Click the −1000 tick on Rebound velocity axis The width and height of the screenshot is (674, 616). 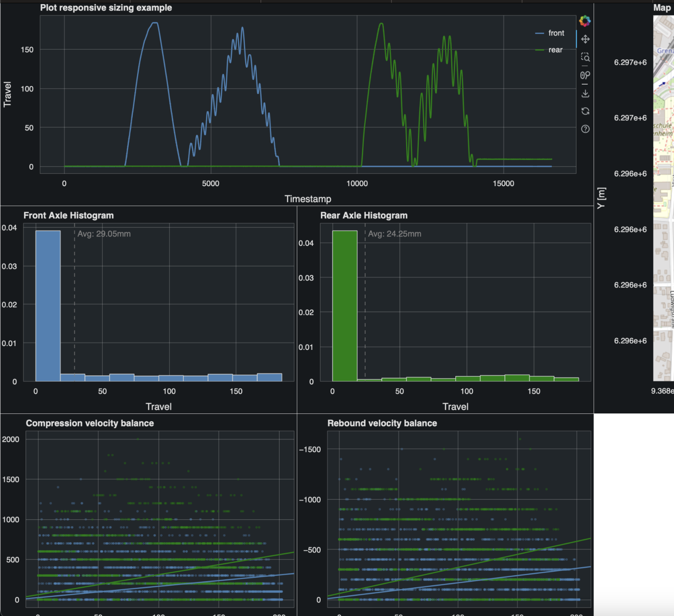[x=310, y=499]
